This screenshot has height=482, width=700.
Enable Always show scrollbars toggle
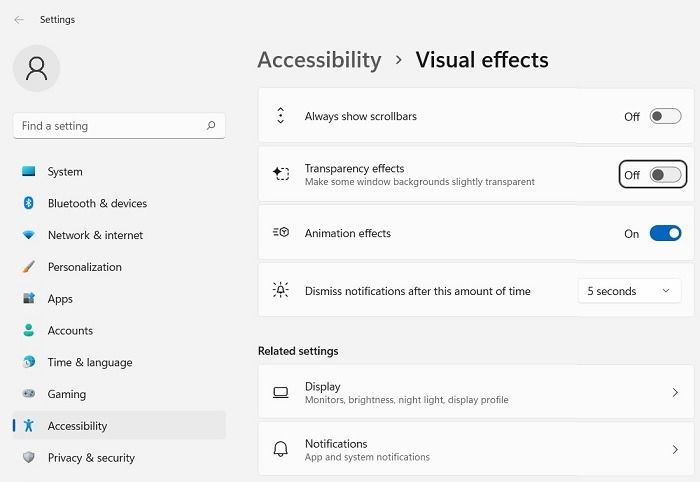(665, 116)
